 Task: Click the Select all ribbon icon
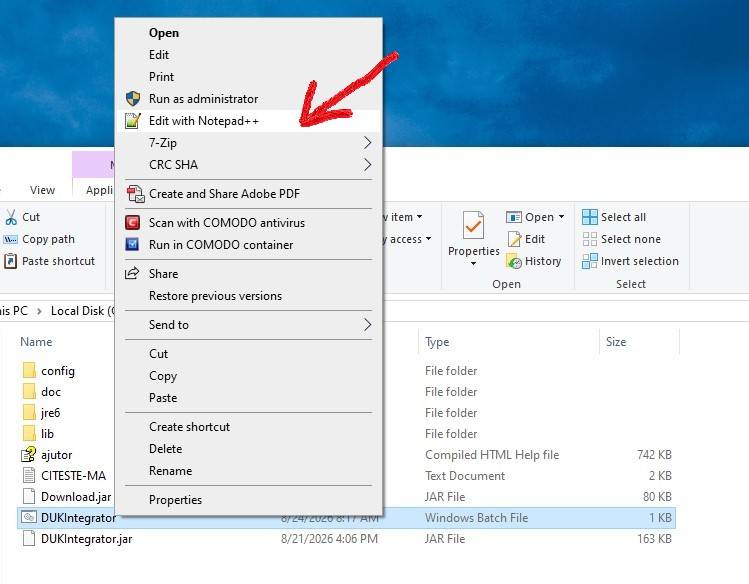point(589,217)
